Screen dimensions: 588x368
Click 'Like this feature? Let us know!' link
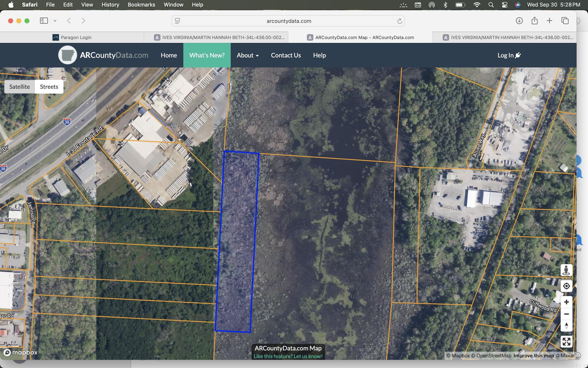coord(288,356)
